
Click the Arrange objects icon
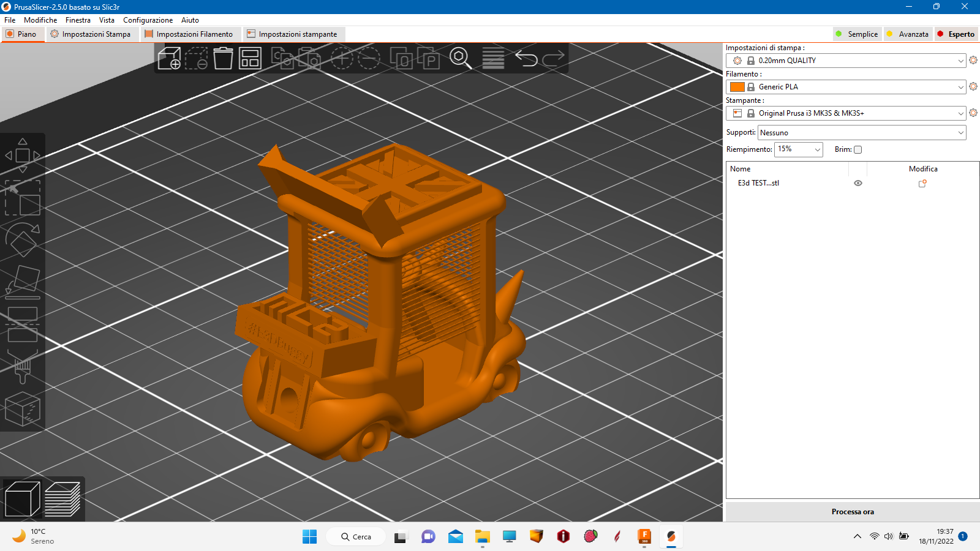coord(250,58)
